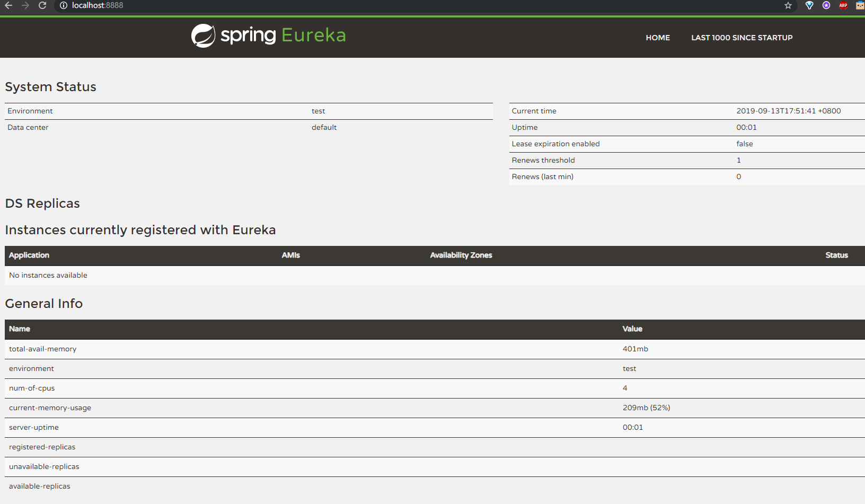Open the blue diamond extension icon

(809, 5)
